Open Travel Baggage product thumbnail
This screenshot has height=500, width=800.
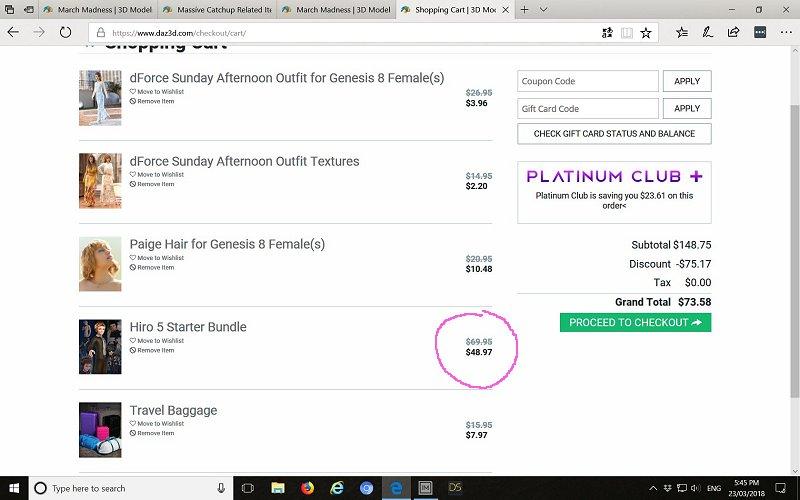[x=100, y=430]
